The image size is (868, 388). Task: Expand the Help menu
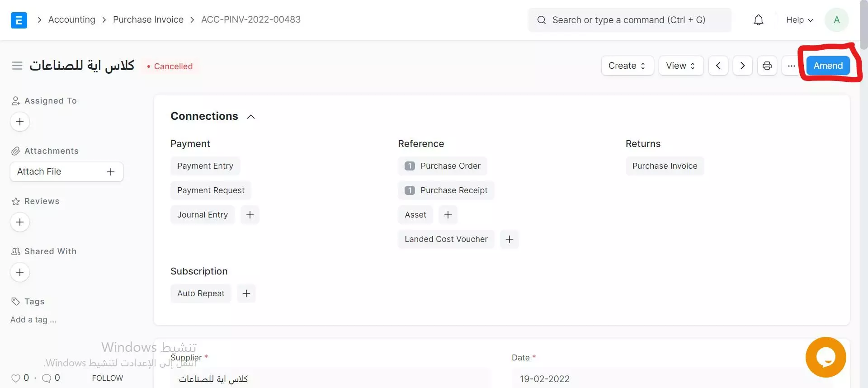pyautogui.click(x=800, y=20)
